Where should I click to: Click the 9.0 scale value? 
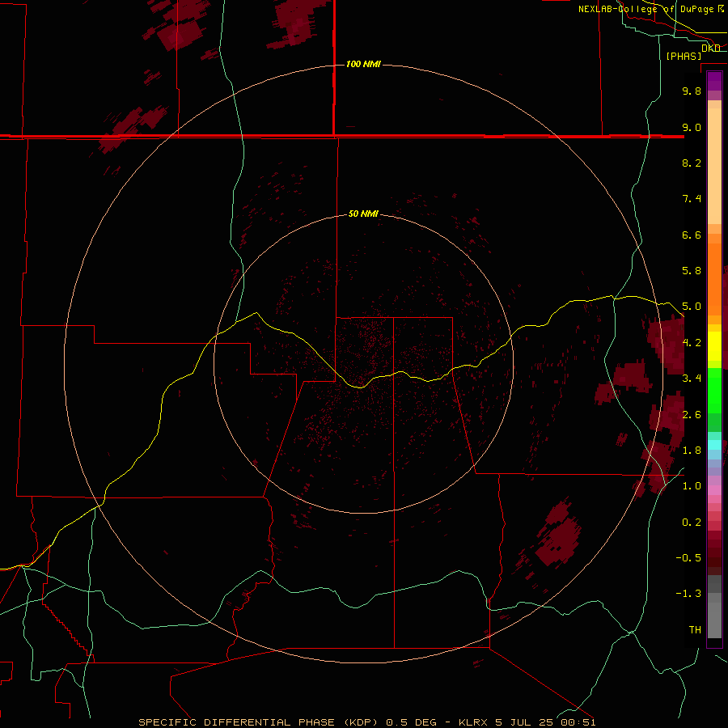(x=692, y=128)
